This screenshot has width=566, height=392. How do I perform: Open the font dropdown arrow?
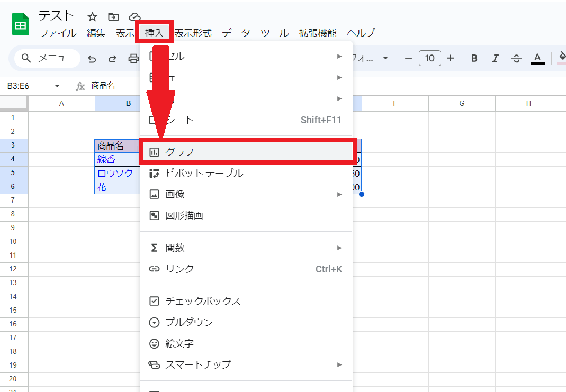tap(385, 58)
